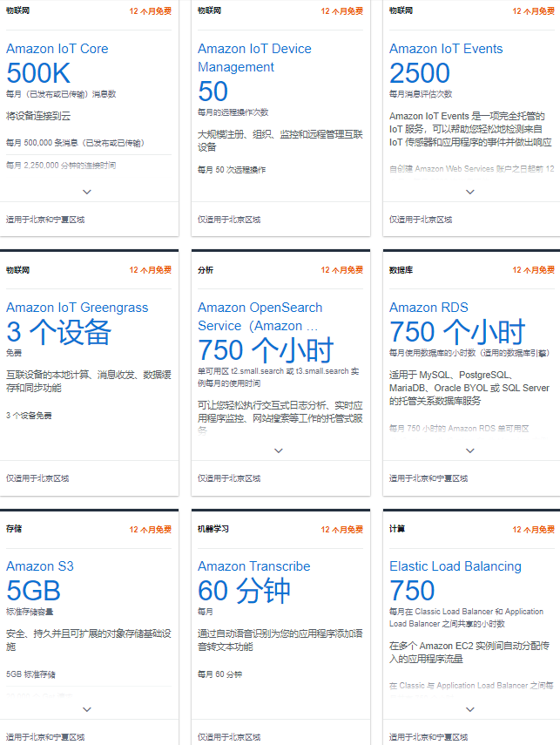Image resolution: width=560 pixels, height=745 pixels.
Task: Click the 机器学习 category label on Transcribe card
Action: coord(213,529)
